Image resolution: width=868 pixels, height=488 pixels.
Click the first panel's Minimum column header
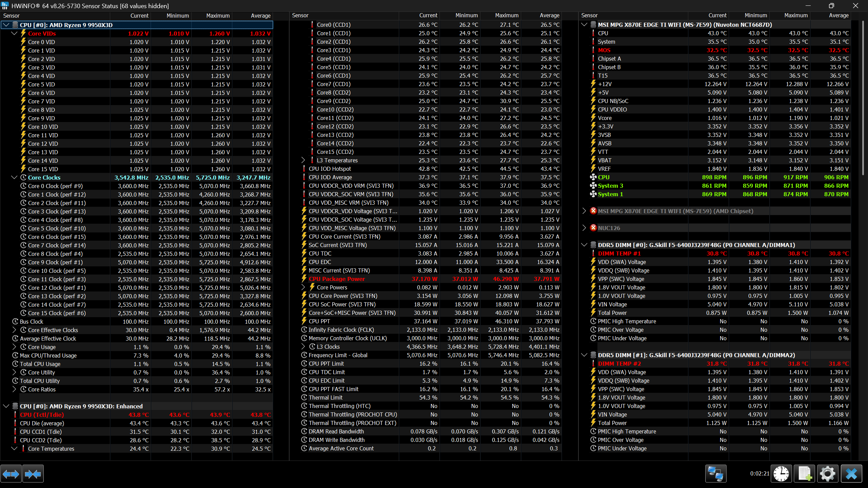tap(171, 16)
